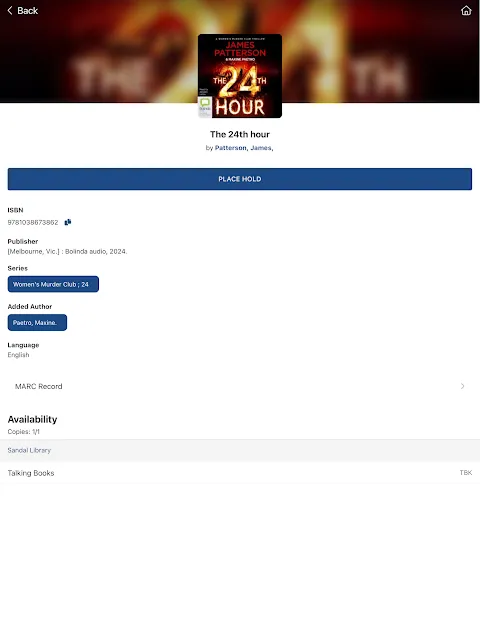Select added author Paetro, Maxine tag

pyautogui.click(x=37, y=323)
